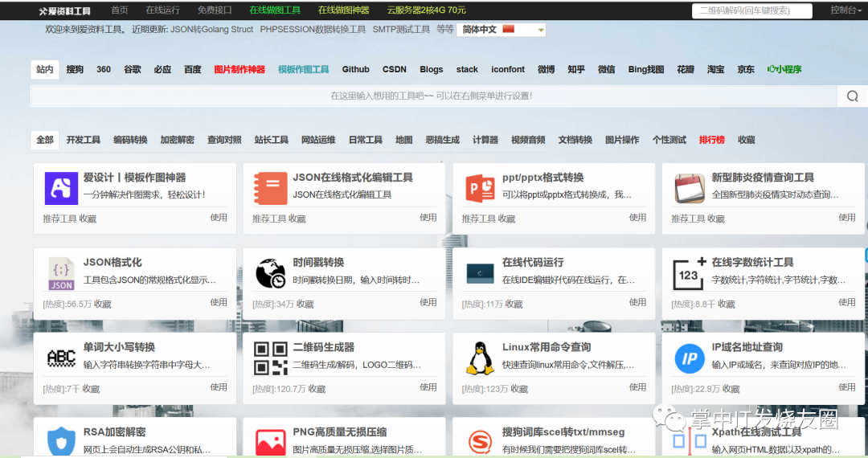Click the magnifier search icon
The height and width of the screenshot is (458, 868).
point(852,96)
